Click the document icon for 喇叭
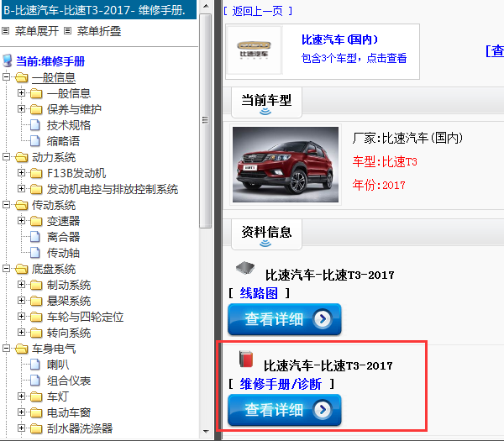Viewport: 504px width, 441px height. coord(35,365)
